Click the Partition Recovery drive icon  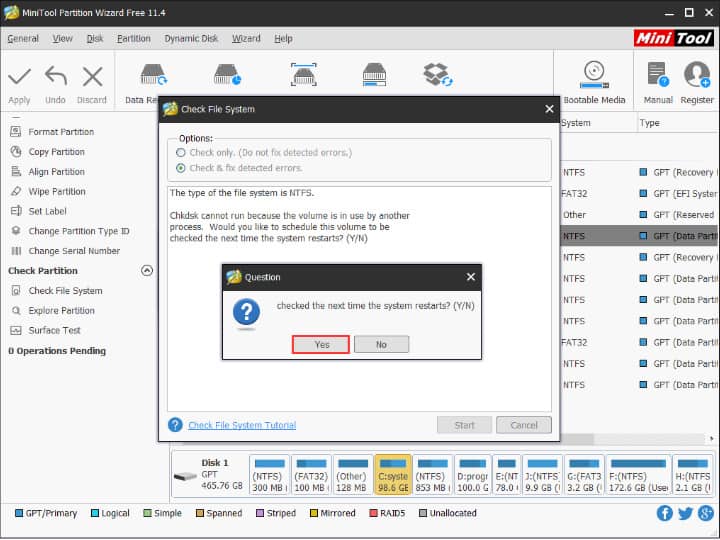[227, 75]
